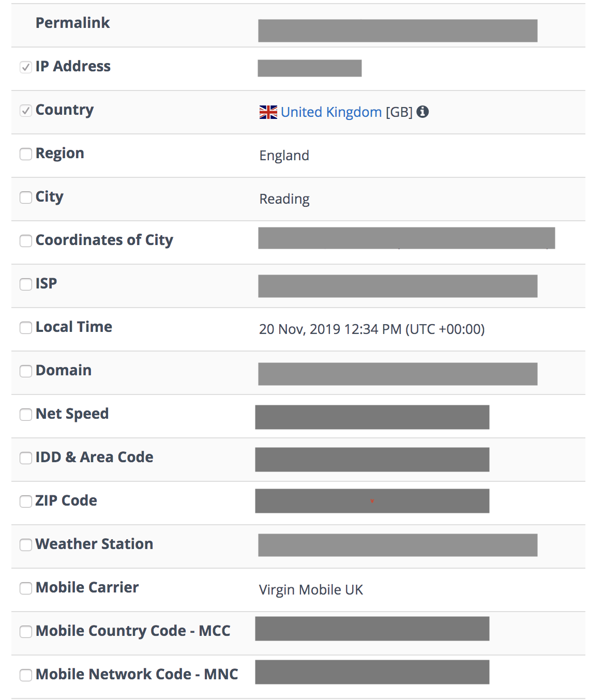The width and height of the screenshot is (604, 700).
Task: Check the Mobile Carrier checkbox
Action: (x=26, y=588)
